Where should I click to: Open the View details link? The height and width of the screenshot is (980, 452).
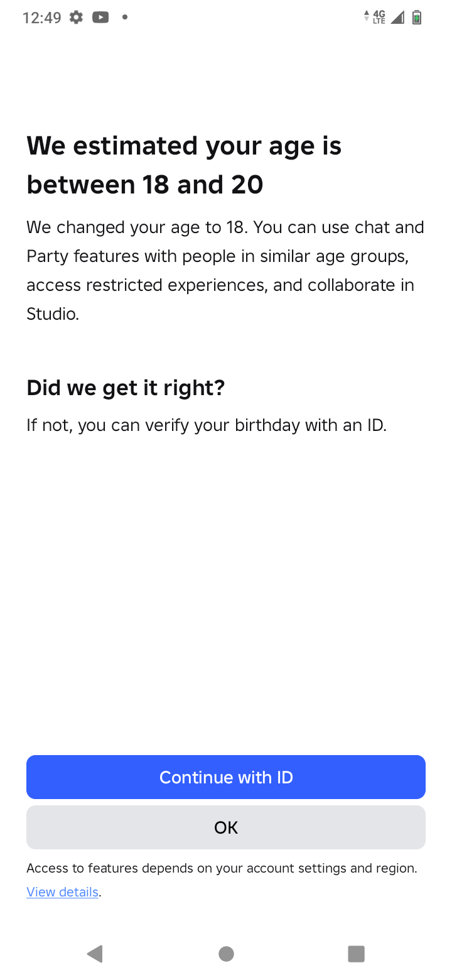62,892
